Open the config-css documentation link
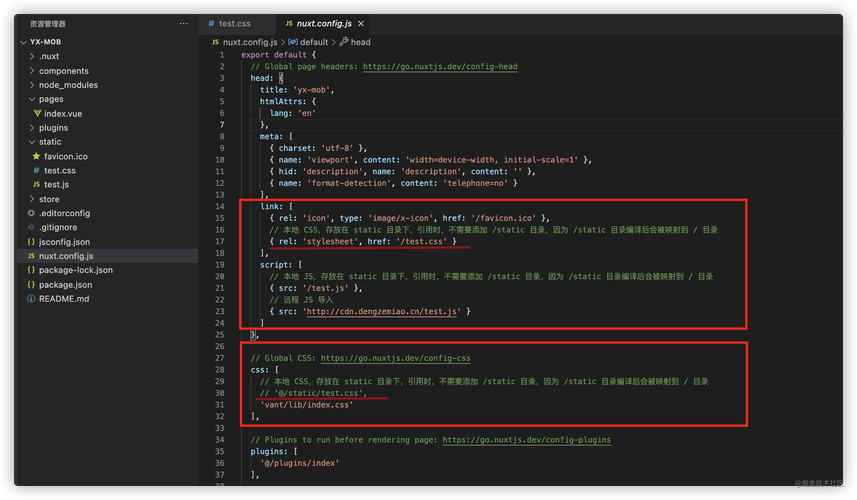 click(x=396, y=358)
